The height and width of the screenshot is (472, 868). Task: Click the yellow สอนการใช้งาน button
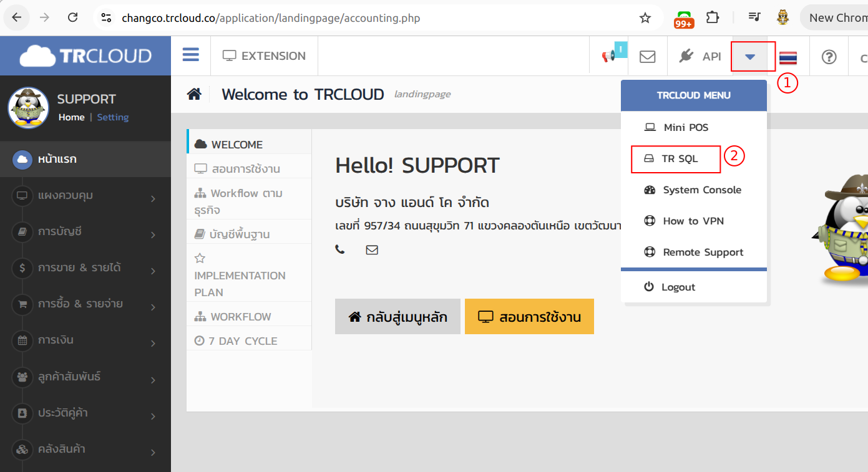[529, 317]
